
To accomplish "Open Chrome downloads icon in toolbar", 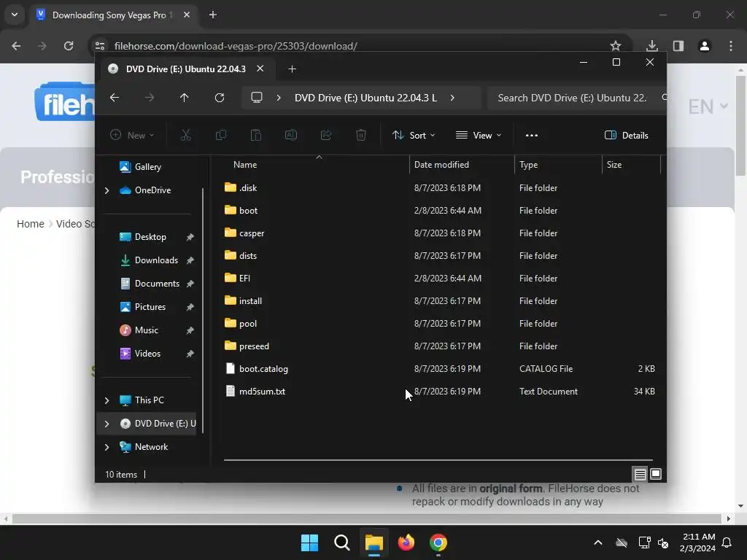I will click(651, 46).
